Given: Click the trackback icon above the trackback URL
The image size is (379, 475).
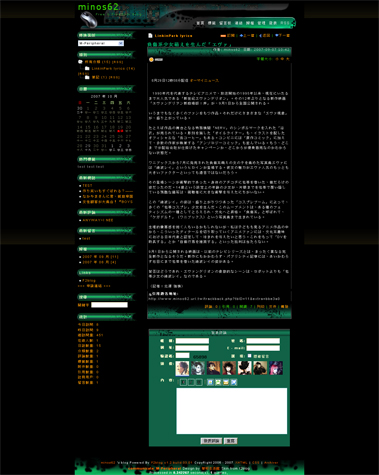Looking at the screenshot, I should coord(150,294).
